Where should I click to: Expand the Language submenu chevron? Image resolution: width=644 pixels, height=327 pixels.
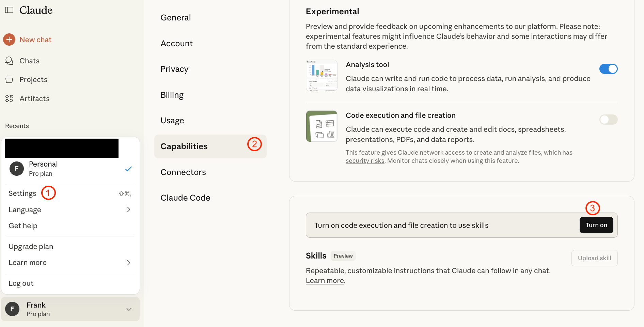pos(128,209)
